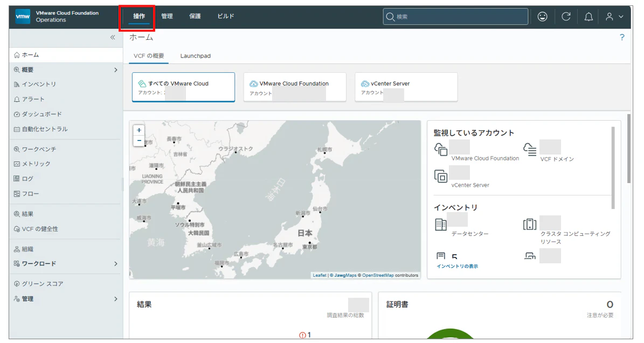644x343 pixels.
Task: Open the user account menu
Action: (614, 16)
